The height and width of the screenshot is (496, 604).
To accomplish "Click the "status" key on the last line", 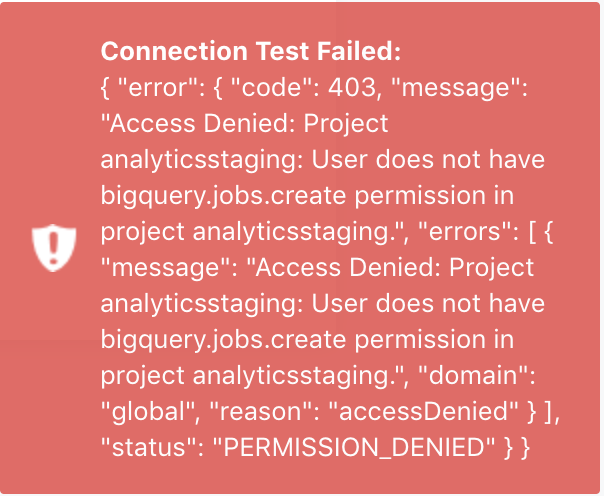I will [x=152, y=447].
